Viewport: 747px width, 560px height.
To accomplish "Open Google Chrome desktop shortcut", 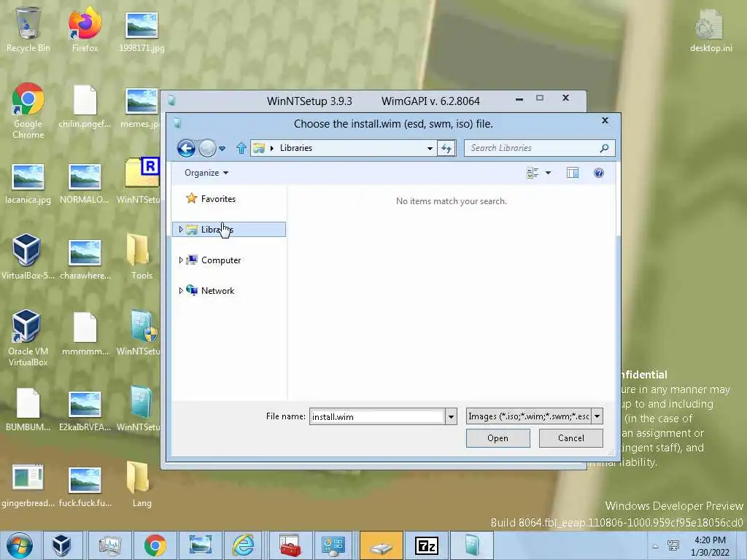I will click(28, 111).
